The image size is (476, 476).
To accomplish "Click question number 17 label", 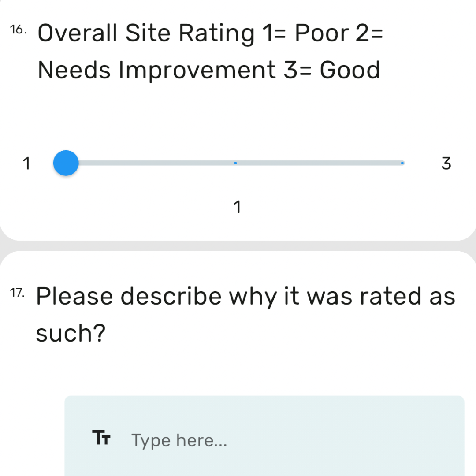I will coord(17,293).
